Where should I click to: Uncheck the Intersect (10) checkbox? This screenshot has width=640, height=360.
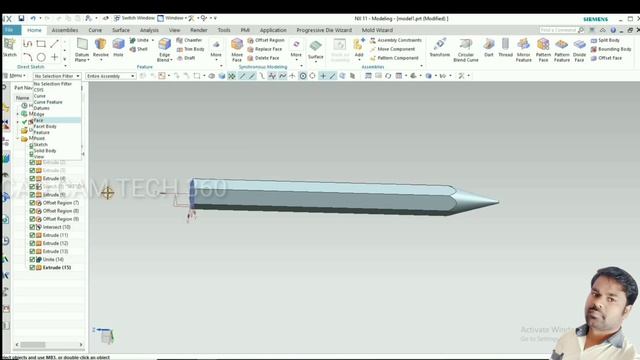click(32, 227)
